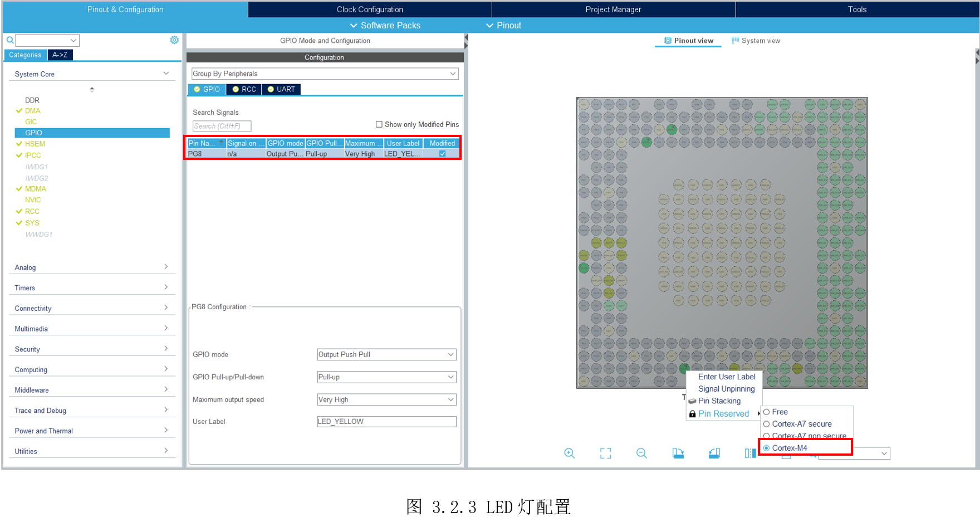Screen dimensions: 980x522
Task: Rotate the chip view clockwise
Action: pos(678,453)
